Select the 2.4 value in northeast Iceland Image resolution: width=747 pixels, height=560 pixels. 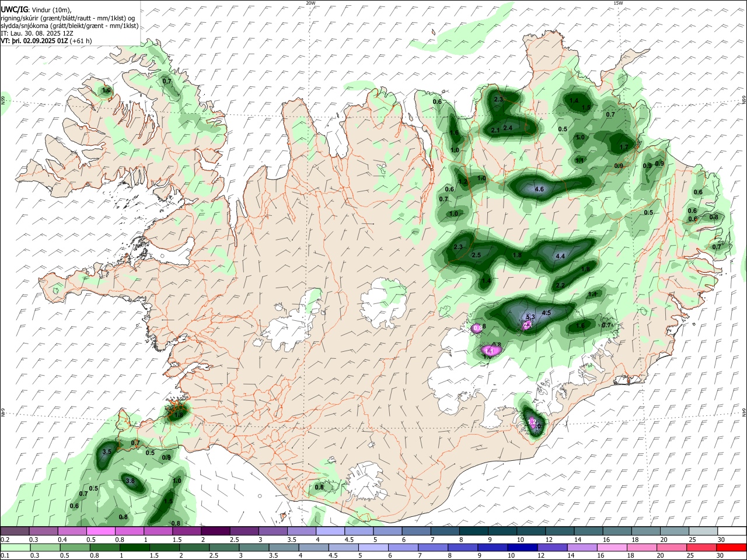[508, 128]
